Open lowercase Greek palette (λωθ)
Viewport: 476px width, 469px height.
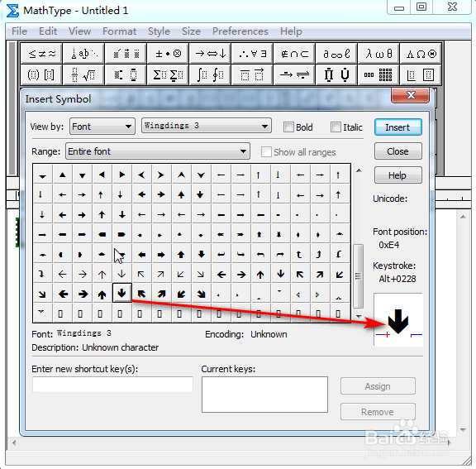pos(378,54)
